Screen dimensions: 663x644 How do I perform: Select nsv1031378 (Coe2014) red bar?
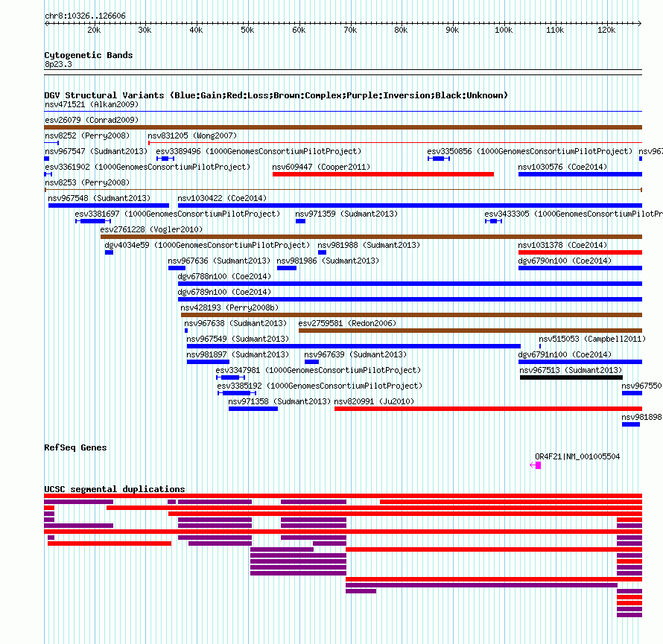click(x=580, y=252)
